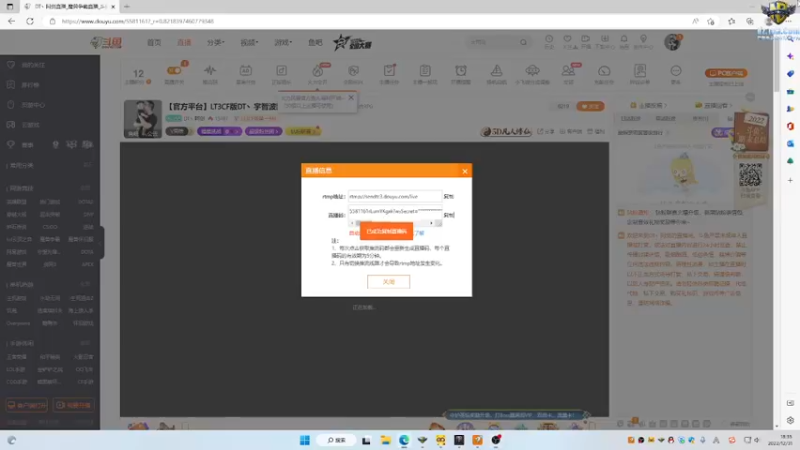Add page to favorites with star icon
Screen dimensions: 800x450
click(711, 21)
